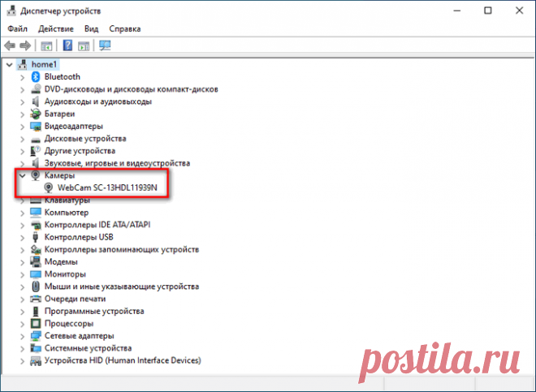Expand the Мониторы node
Viewport: 536px width, 392px height.
[x=23, y=274]
